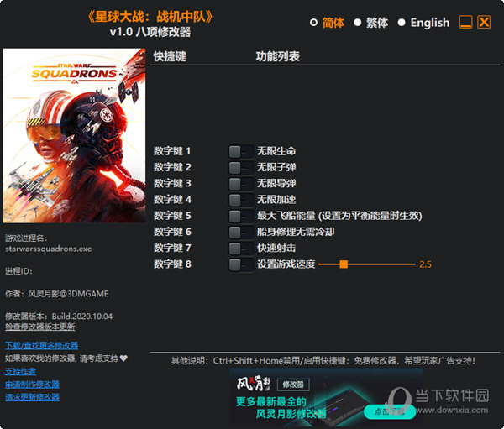Select English language radio button

(402, 23)
